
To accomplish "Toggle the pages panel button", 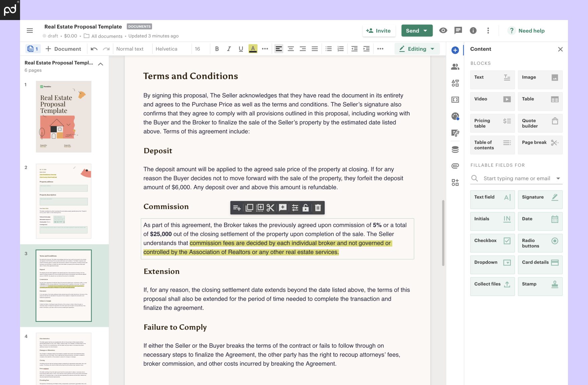I will (33, 49).
